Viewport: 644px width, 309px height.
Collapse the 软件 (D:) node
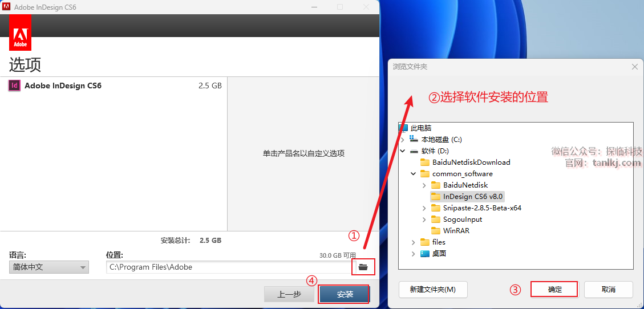(x=402, y=151)
